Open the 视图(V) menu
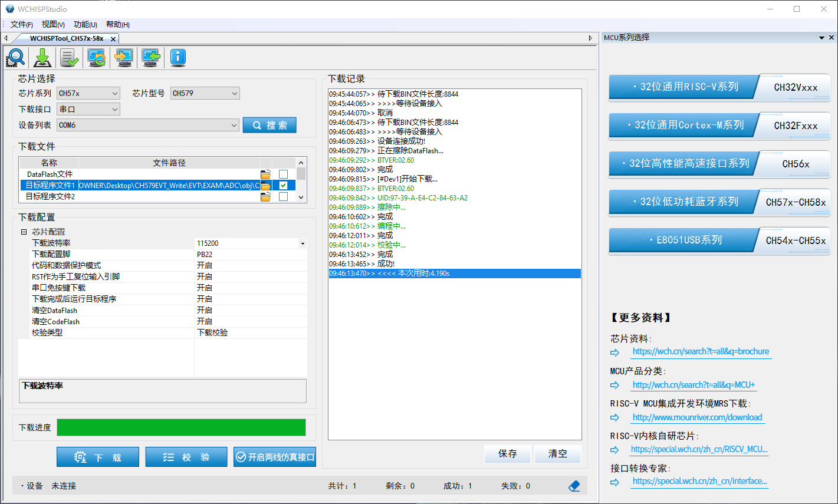The width and height of the screenshot is (838, 504). (53, 24)
